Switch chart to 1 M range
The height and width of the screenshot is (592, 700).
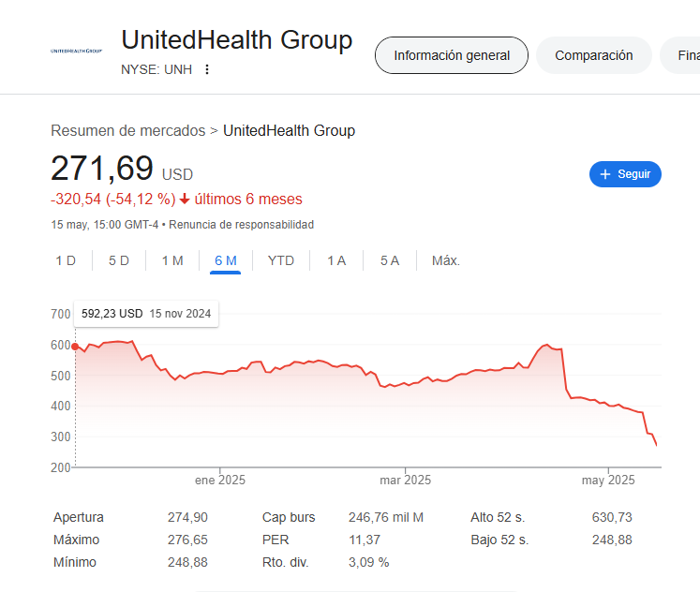[x=172, y=260]
